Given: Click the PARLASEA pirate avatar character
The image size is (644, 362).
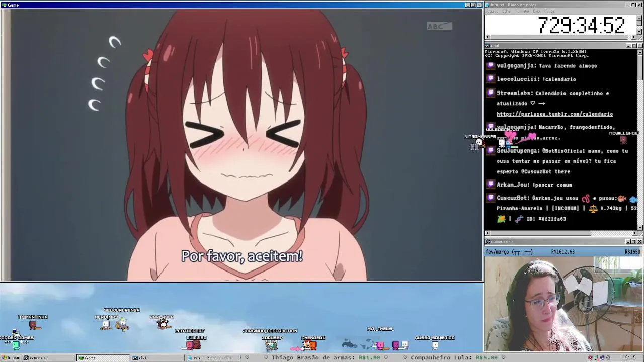Looking at the screenshot, I should [x=163, y=324].
